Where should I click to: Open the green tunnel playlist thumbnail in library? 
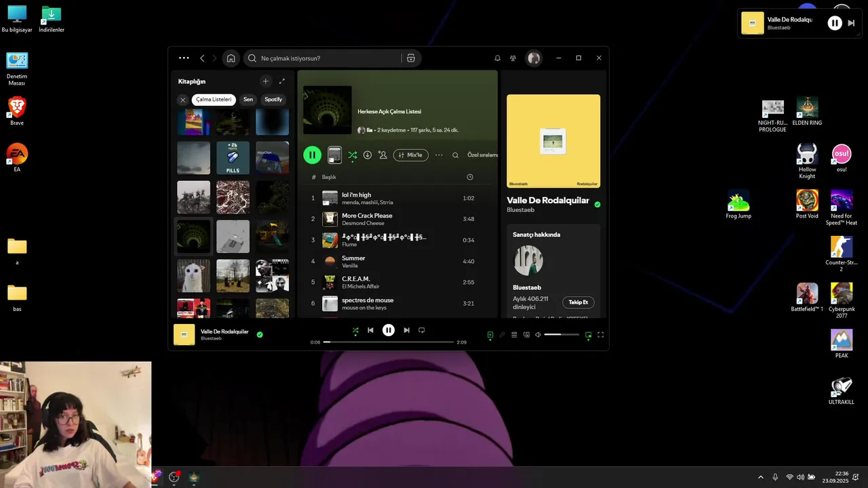pos(193,237)
